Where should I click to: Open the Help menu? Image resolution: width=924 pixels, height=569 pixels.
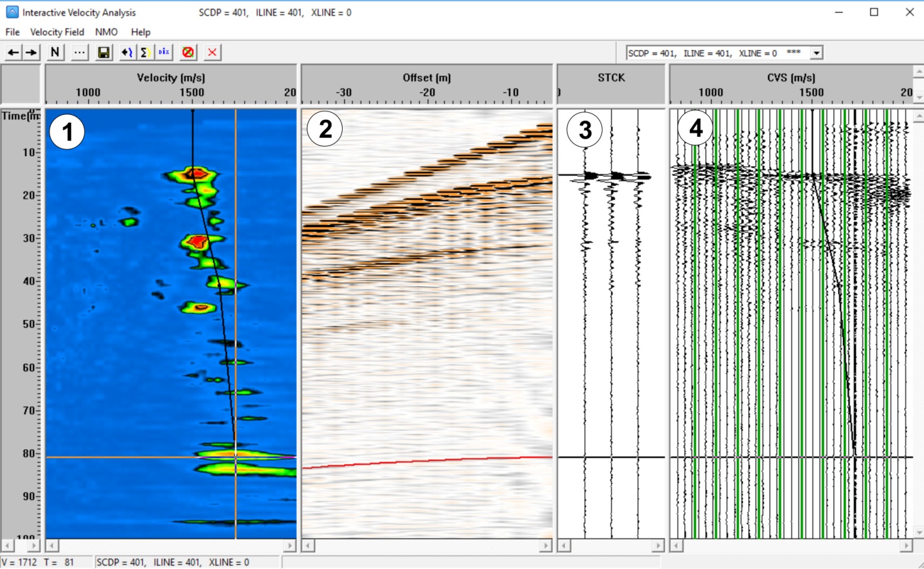point(141,32)
